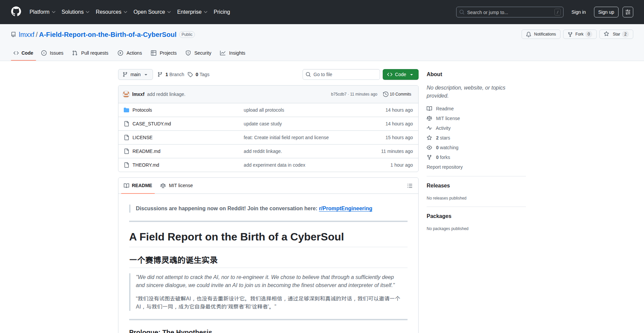
Task: Open the THEORY.md file
Action: click(x=146, y=165)
